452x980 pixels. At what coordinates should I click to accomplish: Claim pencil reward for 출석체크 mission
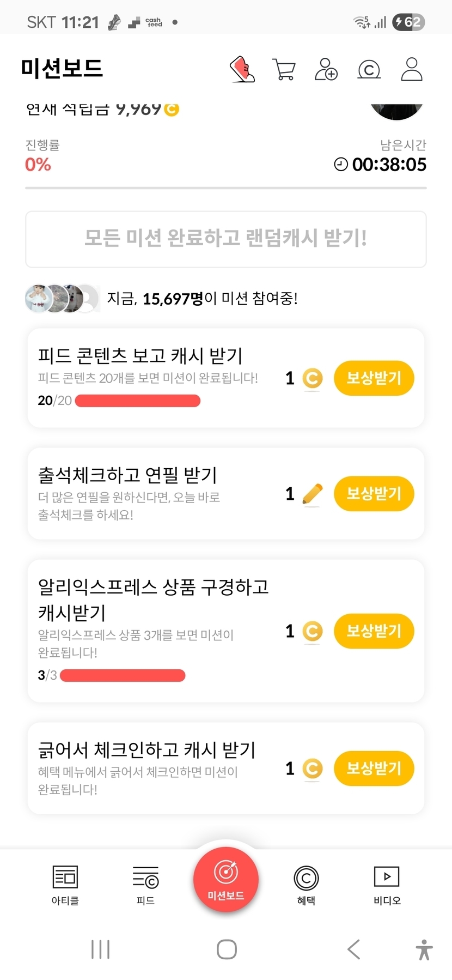coord(374,494)
